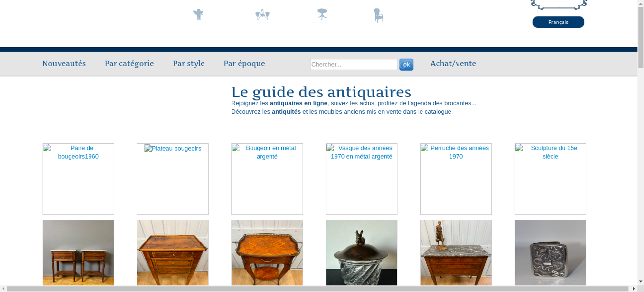Click the chandelier icon
Screen dimensions: 644x292
[x=262, y=14]
